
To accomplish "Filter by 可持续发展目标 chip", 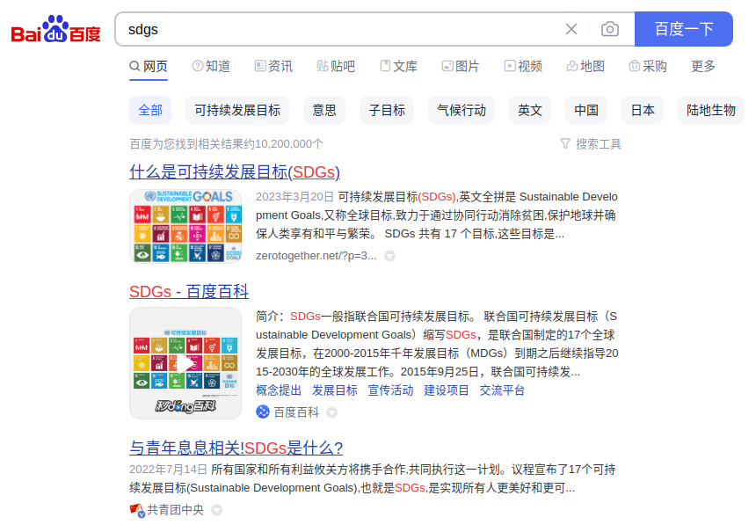I will pyautogui.click(x=237, y=110).
